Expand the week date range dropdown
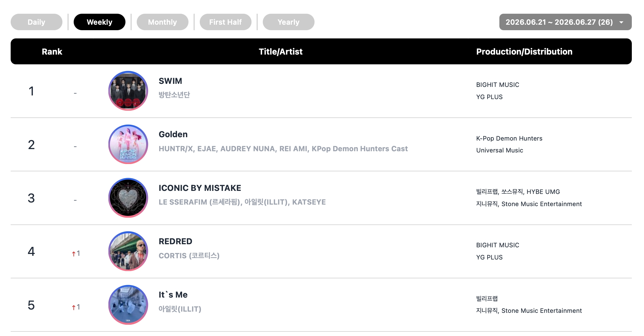This screenshot has width=644, height=336. [565, 22]
